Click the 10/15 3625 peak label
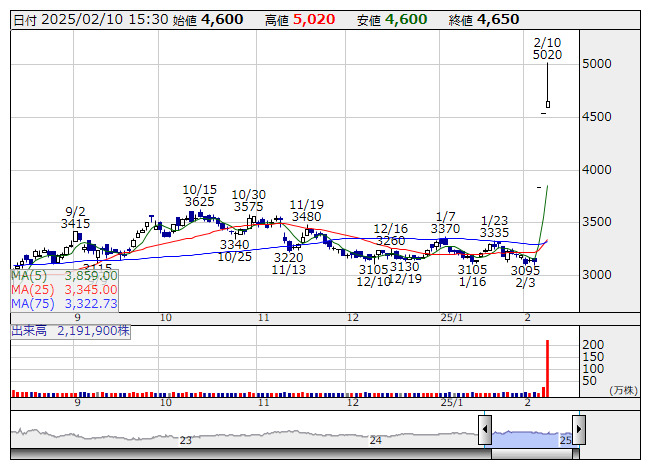This screenshot has height=470, width=653. point(200,195)
